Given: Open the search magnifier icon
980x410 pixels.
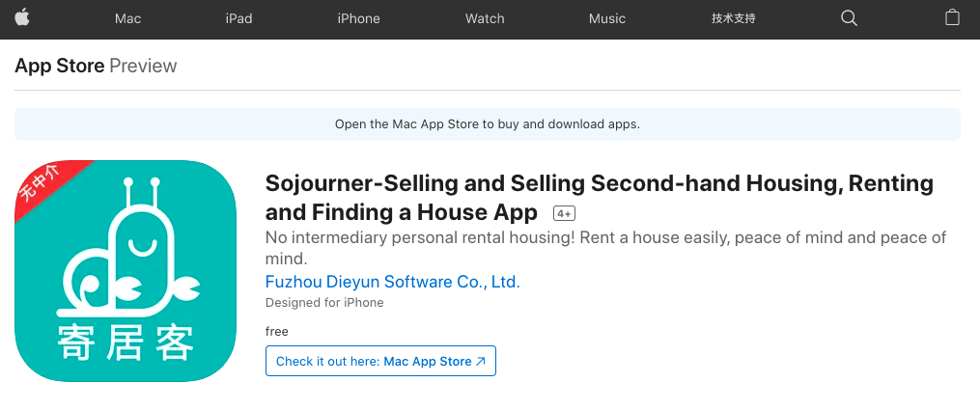Looking at the screenshot, I should tap(849, 18).
